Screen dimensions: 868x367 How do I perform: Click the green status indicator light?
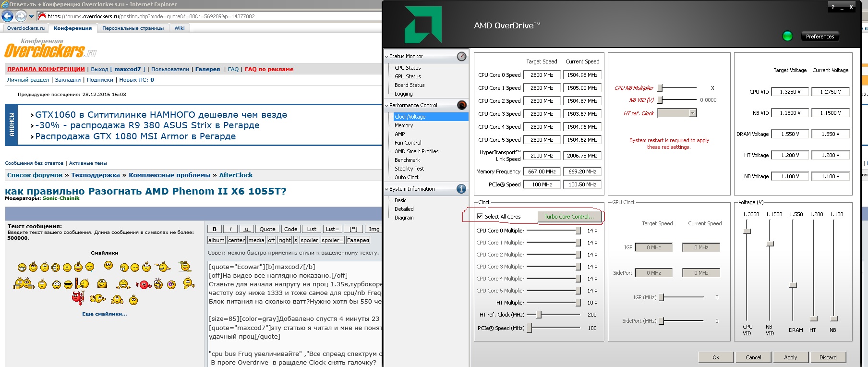click(x=787, y=36)
